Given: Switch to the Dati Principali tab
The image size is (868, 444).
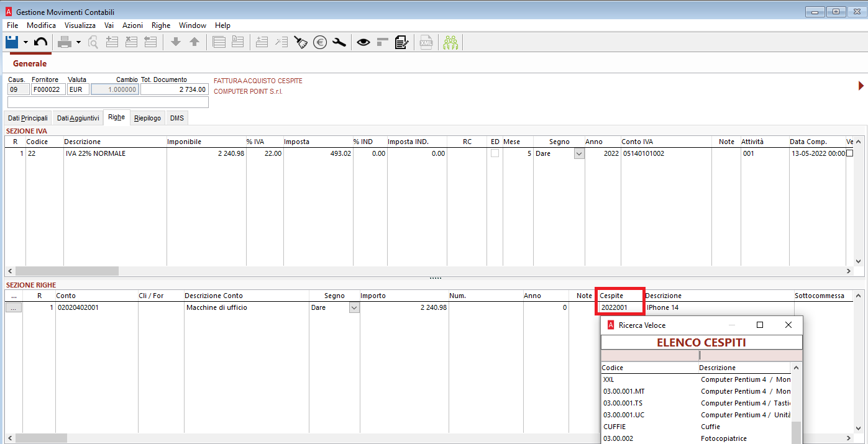Looking at the screenshot, I should tap(28, 118).
